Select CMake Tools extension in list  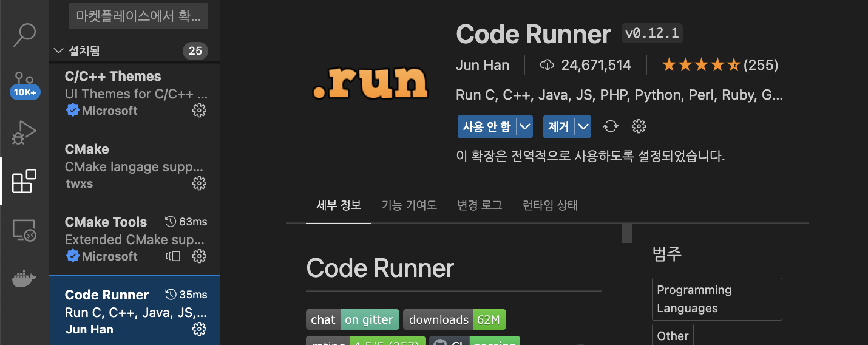point(134,239)
